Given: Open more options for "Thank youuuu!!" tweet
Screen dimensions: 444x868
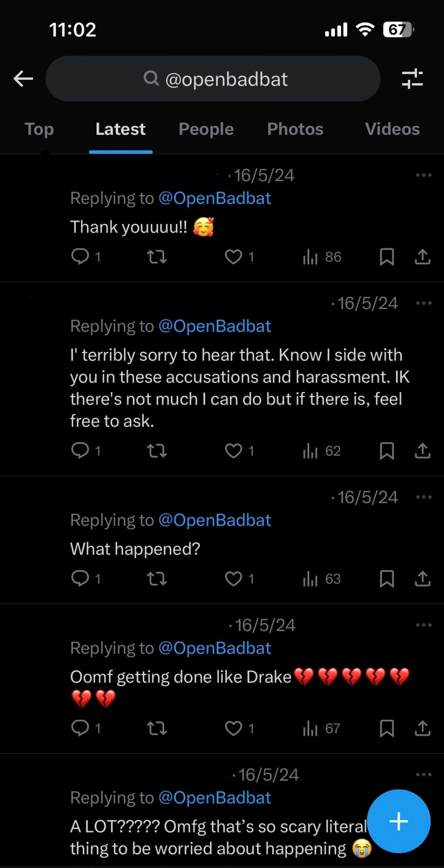Looking at the screenshot, I should pos(423,175).
